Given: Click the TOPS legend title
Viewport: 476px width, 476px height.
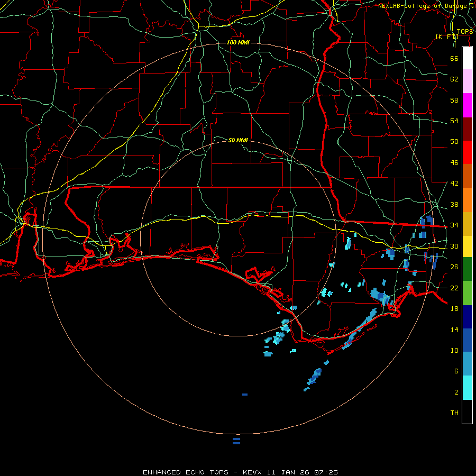Looking at the screenshot, I should (x=465, y=32).
